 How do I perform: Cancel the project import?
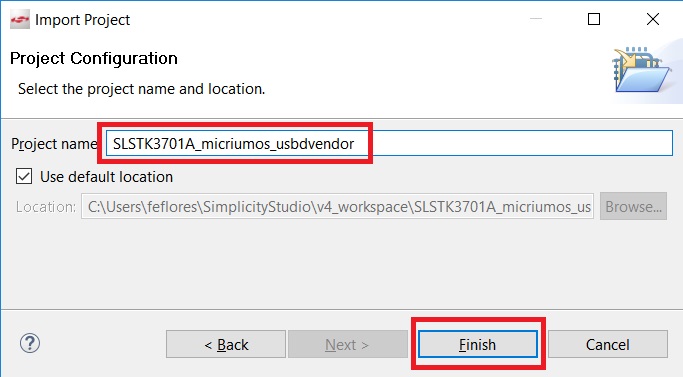608,344
